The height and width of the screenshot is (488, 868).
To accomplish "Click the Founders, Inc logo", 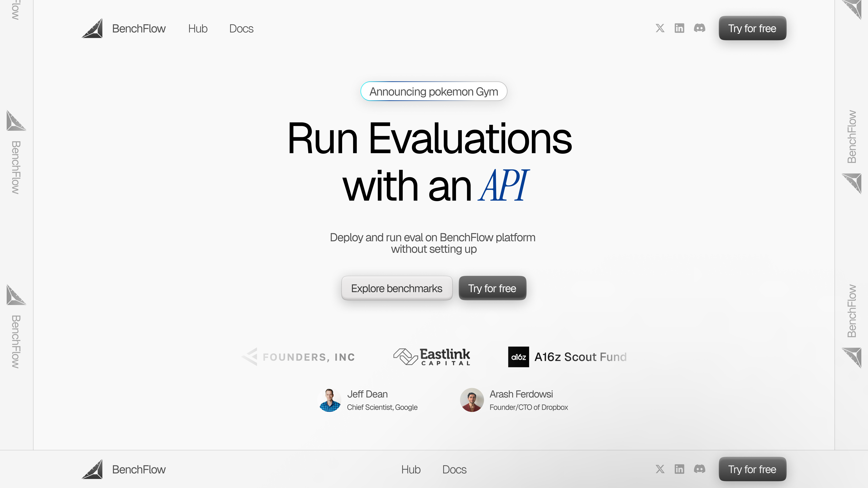I will (x=298, y=357).
